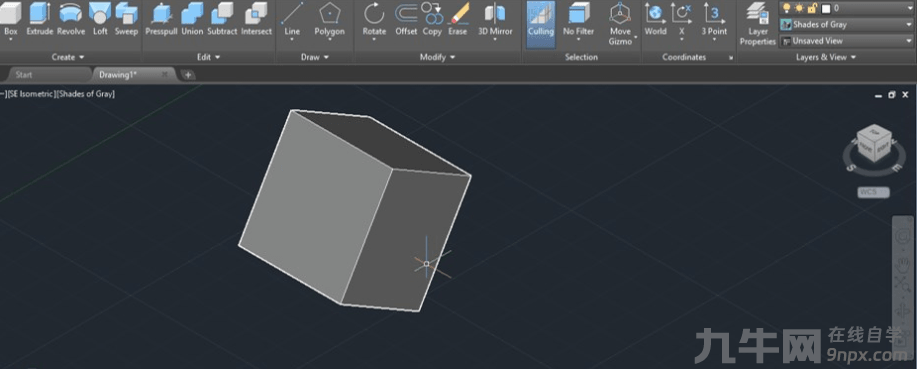Toggle the layer lock icon
This screenshot has width=917, height=369.
click(x=813, y=8)
